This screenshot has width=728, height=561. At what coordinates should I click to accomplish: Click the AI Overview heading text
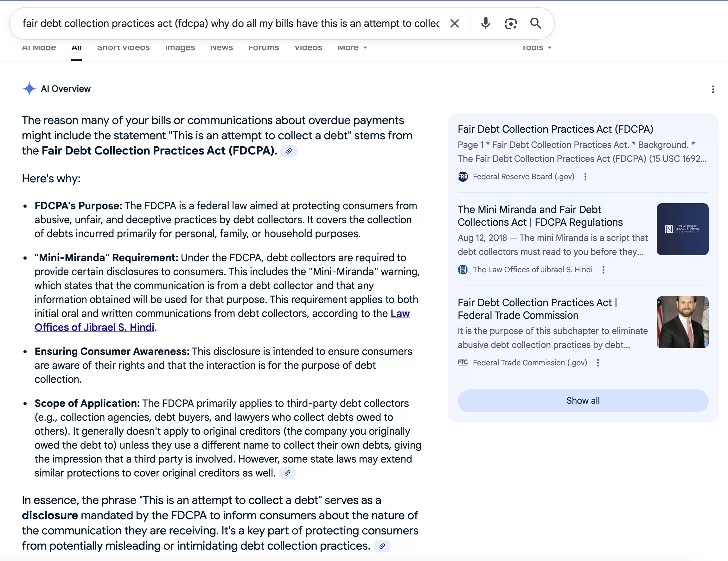point(66,89)
